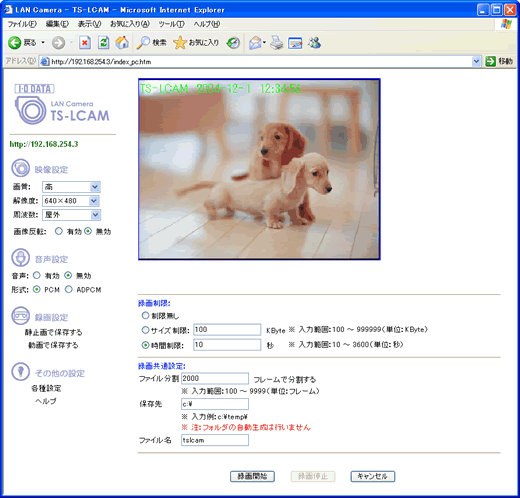Screen dimensions: 520x498
Task: Select 制限無し recording limit radio
Action: (x=145, y=315)
